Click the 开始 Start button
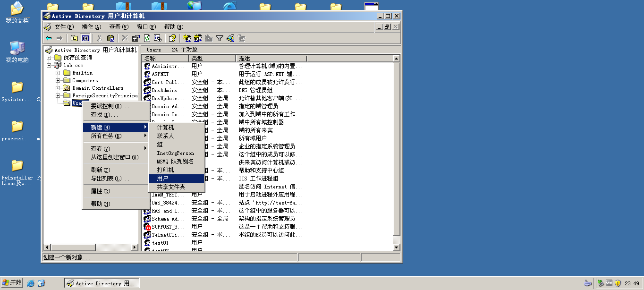This screenshot has width=644, height=290. pos(12,283)
